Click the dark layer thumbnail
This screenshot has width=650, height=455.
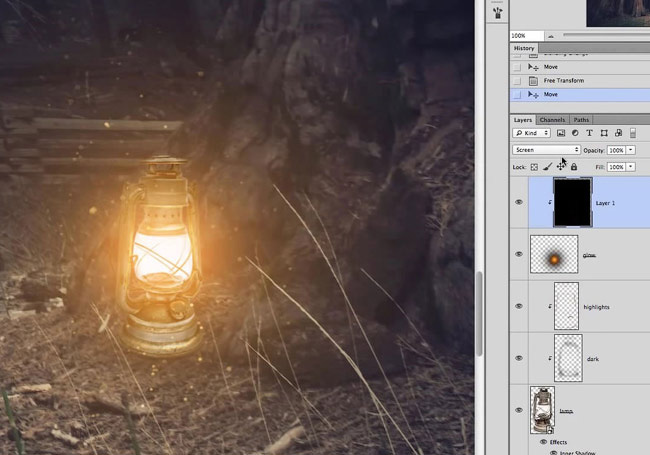[568, 358]
